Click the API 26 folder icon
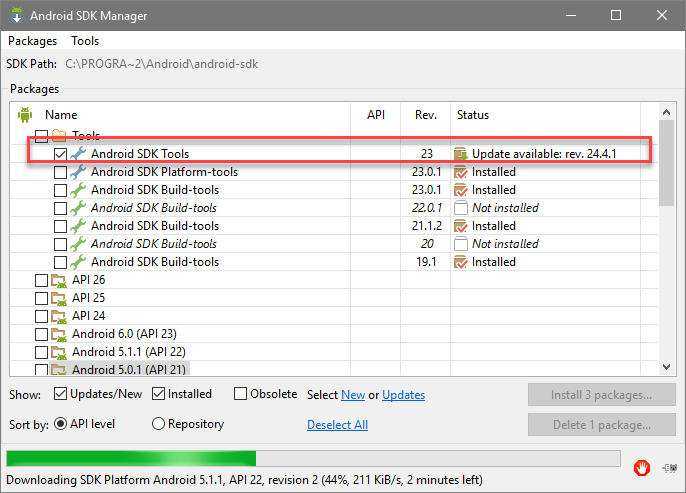This screenshot has height=493, width=686. point(59,280)
